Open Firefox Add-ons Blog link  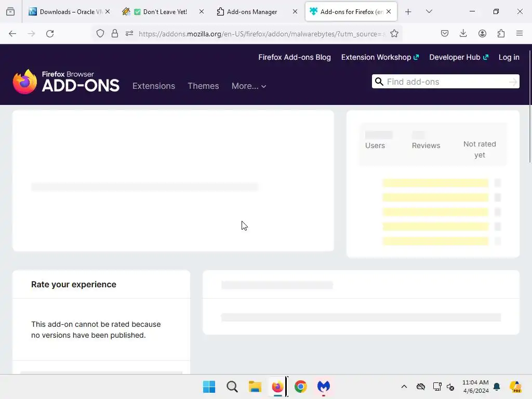click(295, 57)
